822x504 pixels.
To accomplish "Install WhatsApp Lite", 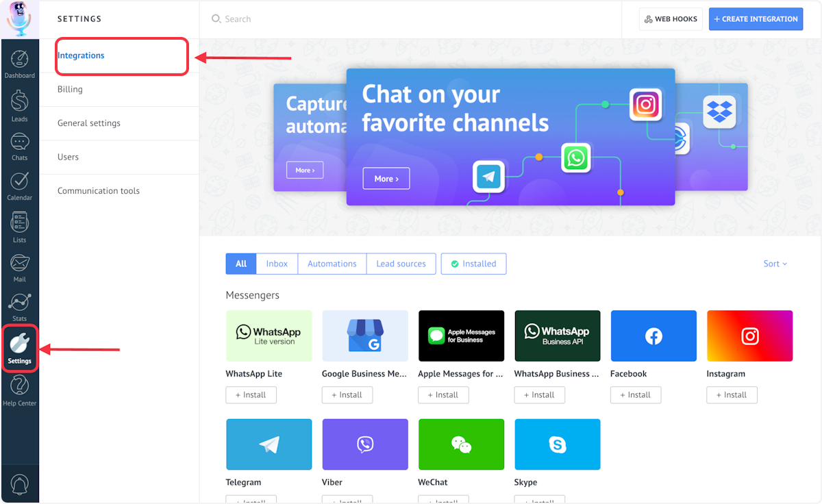I will pyautogui.click(x=251, y=395).
